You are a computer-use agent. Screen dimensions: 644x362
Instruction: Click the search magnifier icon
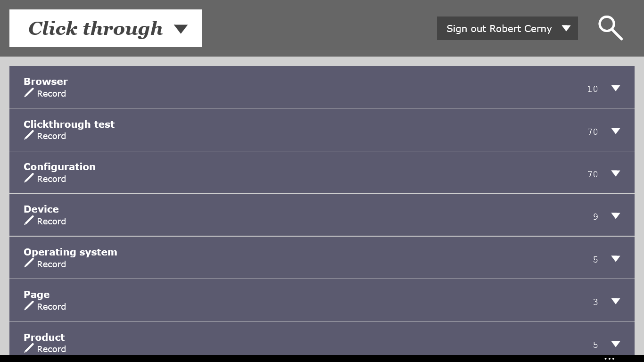pyautogui.click(x=610, y=28)
